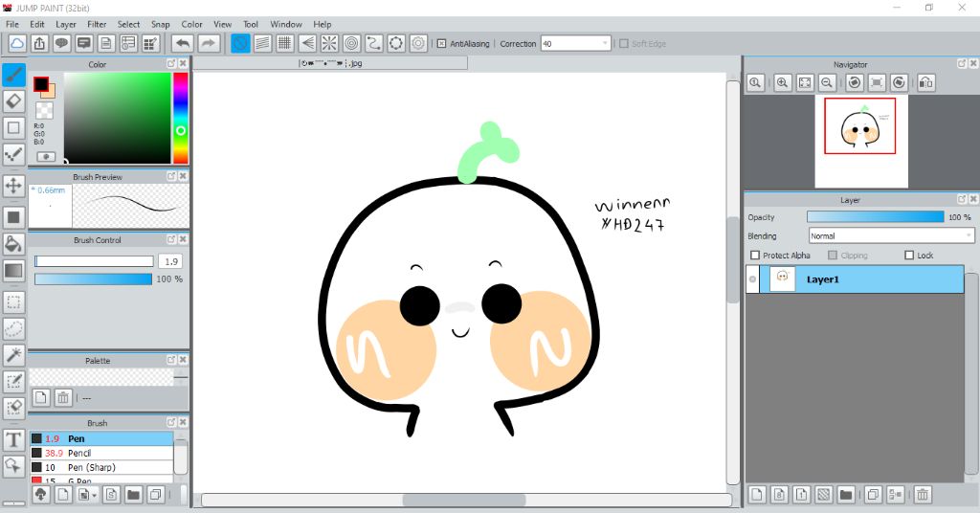Click the round speech bubble icon in toolbar
Viewport: 980px width, 513px height.
tap(62, 43)
